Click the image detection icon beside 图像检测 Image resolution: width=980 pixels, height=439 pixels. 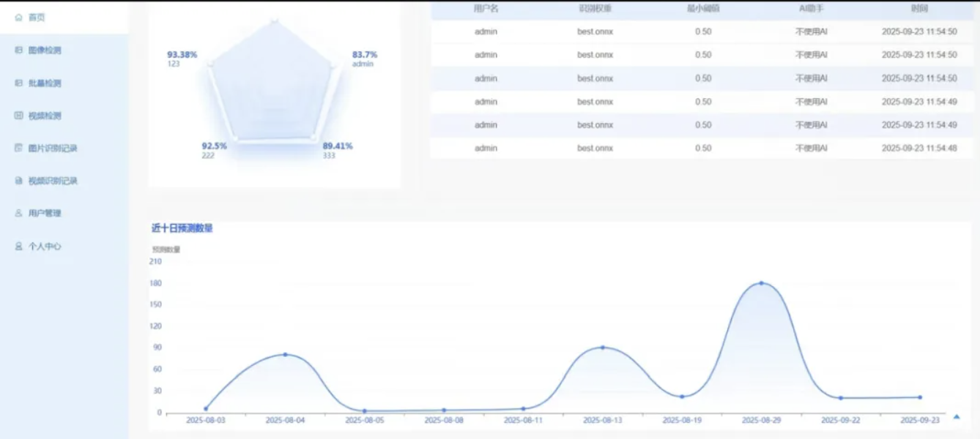[19, 50]
